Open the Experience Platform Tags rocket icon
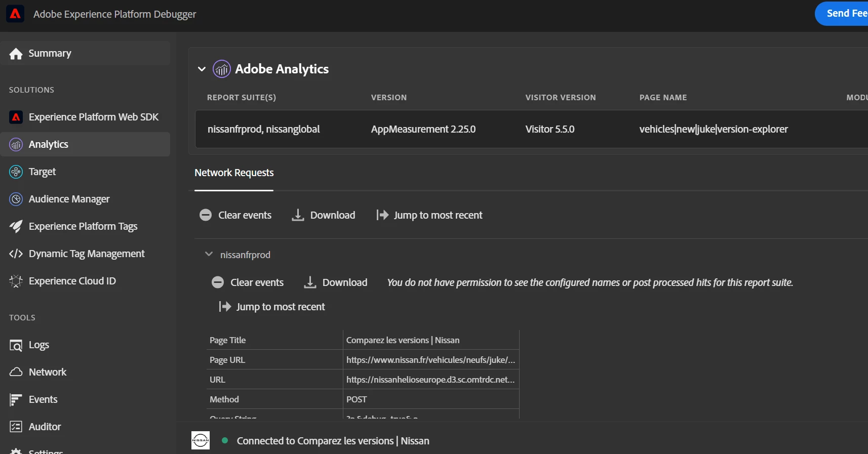868x454 pixels. click(16, 227)
